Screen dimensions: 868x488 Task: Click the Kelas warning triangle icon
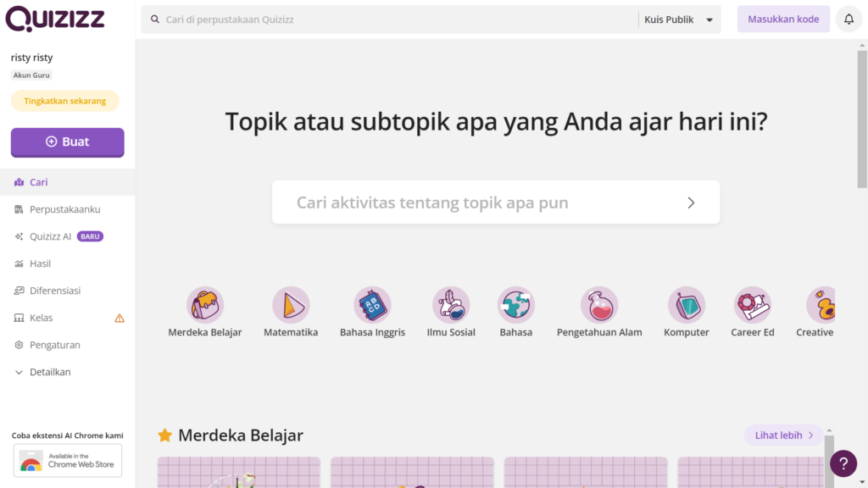[120, 319]
